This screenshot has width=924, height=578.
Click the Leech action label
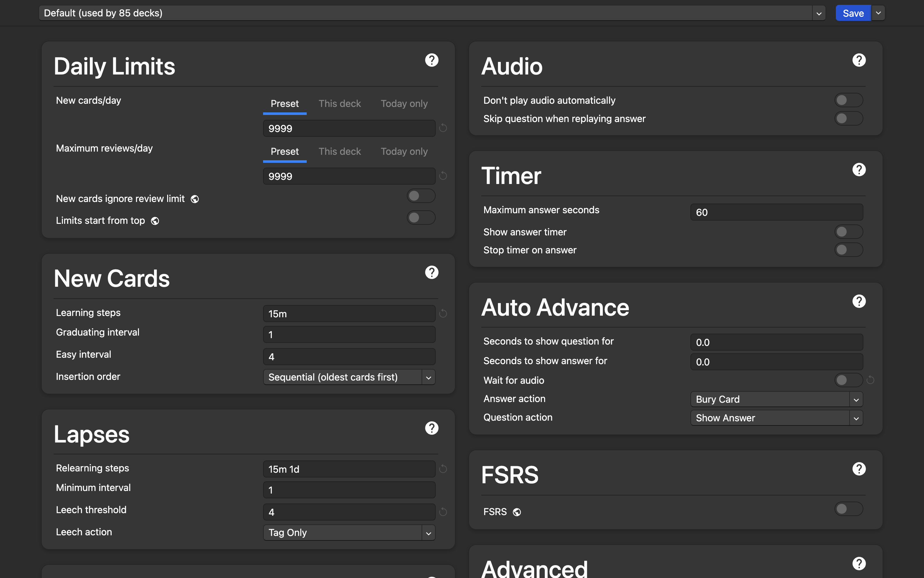coord(84,532)
